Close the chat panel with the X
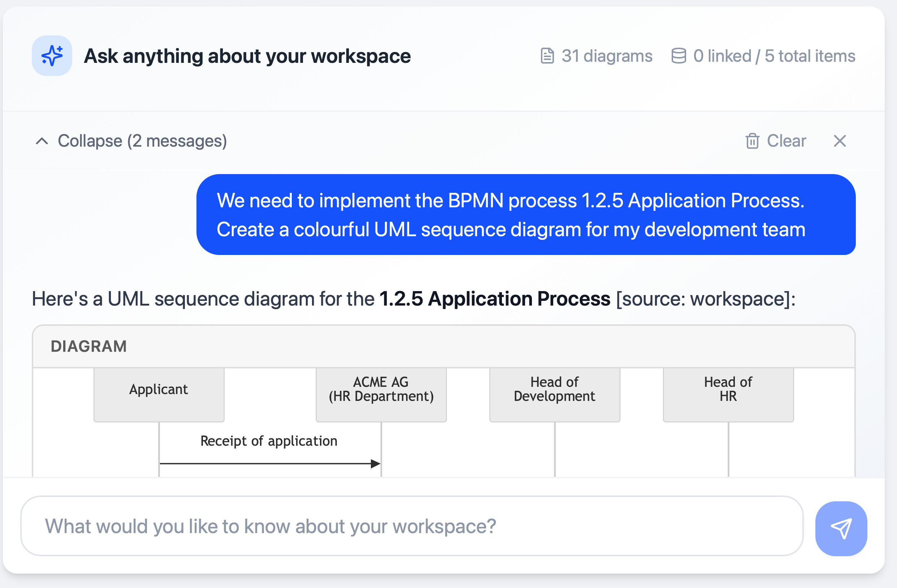This screenshot has width=897, height=588. 840,141
